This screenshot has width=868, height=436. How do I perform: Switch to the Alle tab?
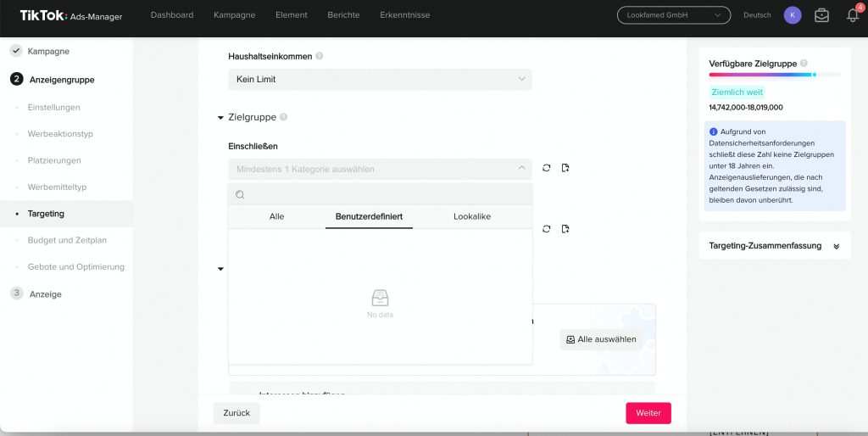coord(277,216)
